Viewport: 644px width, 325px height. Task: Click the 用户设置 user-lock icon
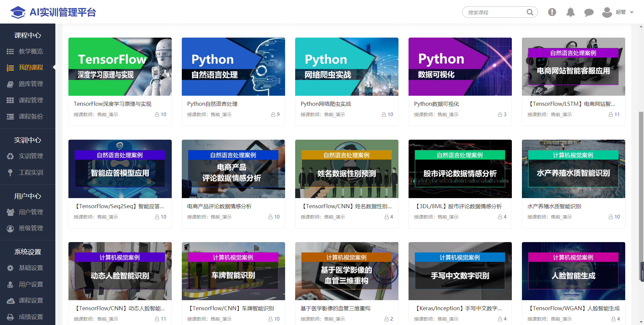click(10, 284)
